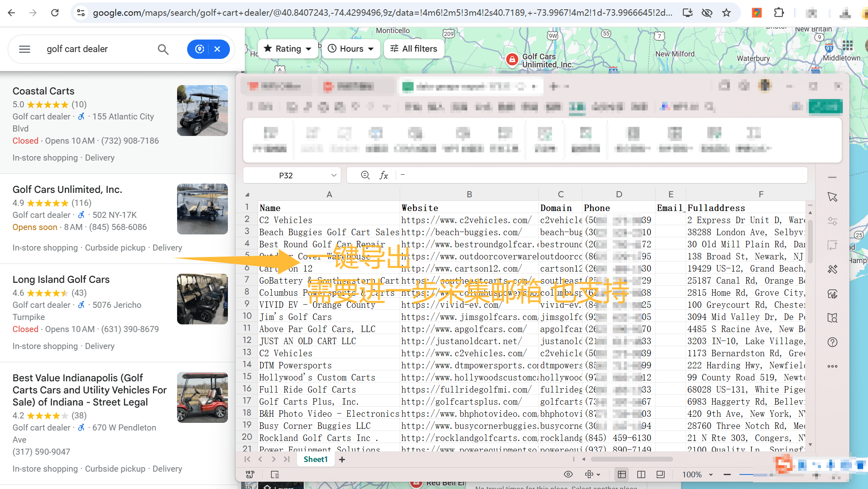Image resolution: width=868 pixels, height=489 pixels.
Task: Click https://fullridegolfmi.com/ cell
Action: 469,390
